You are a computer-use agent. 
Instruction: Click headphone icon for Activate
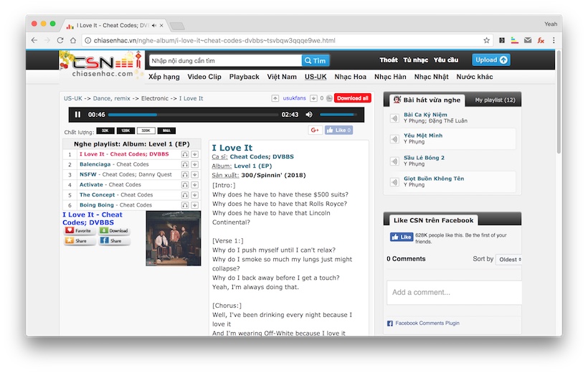185,184
